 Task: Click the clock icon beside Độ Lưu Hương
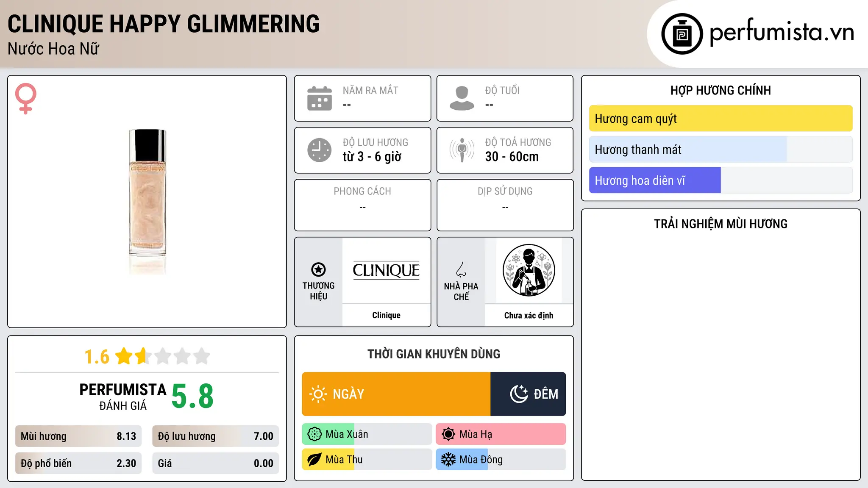click(320, 150)
